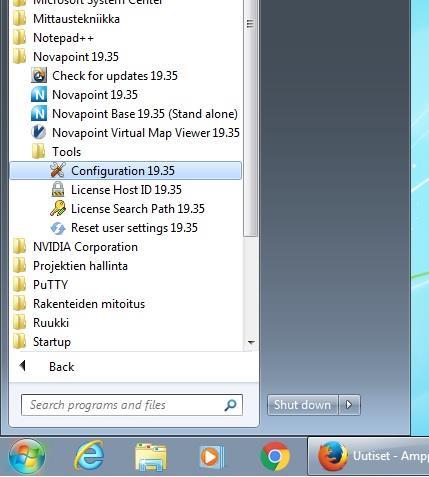The height and width of the screenshot is (477, 429).
Task: Click the Tools folder icon
Action: click(x=39, y=152)
